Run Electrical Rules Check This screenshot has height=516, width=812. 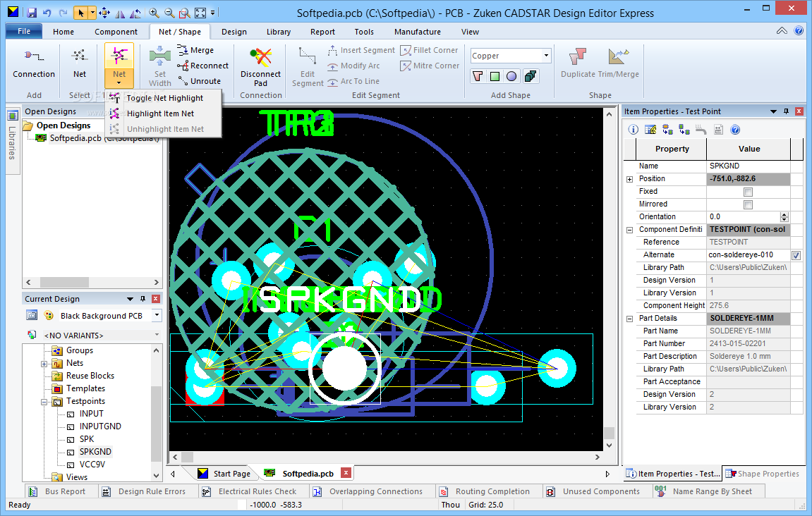250,491
